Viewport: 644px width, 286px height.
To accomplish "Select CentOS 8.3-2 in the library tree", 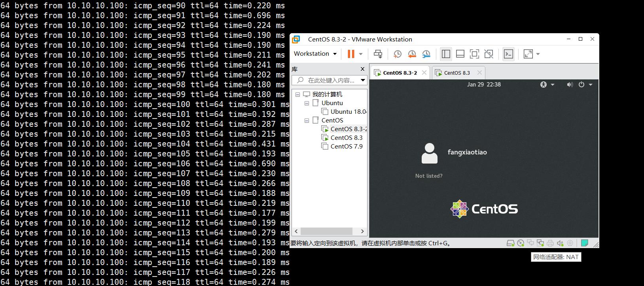I will click(x=349, y=129).
